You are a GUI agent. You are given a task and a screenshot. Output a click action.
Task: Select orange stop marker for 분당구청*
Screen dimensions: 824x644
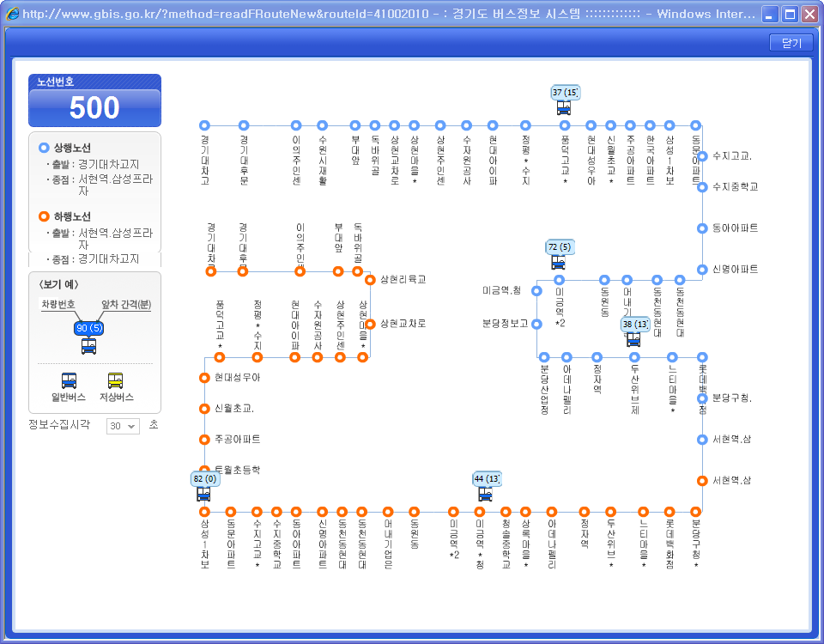[696, 512]
